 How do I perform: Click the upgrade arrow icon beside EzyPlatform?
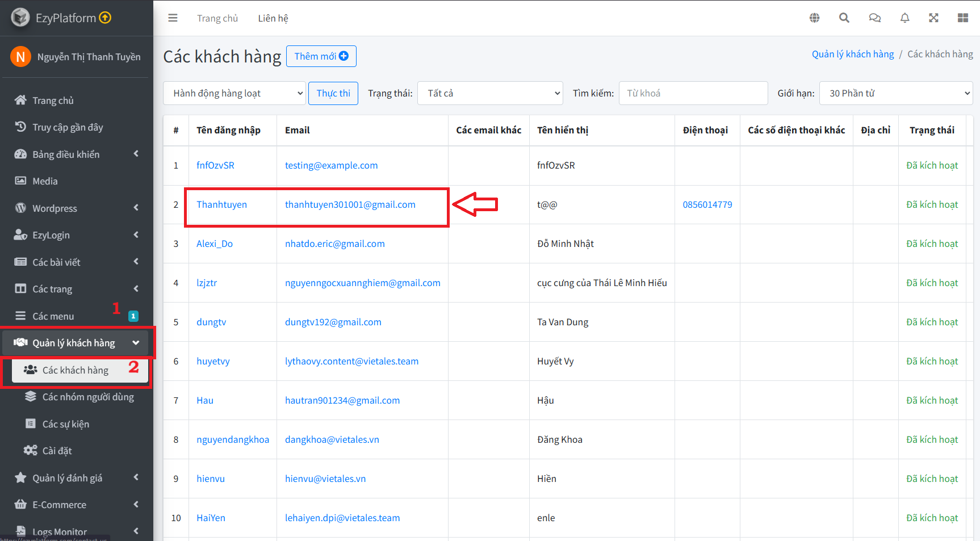pos(105,18)
